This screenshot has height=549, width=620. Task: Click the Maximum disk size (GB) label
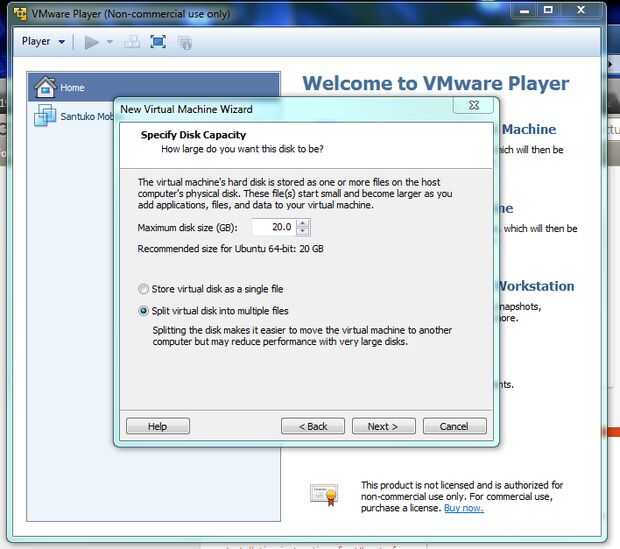187,228
